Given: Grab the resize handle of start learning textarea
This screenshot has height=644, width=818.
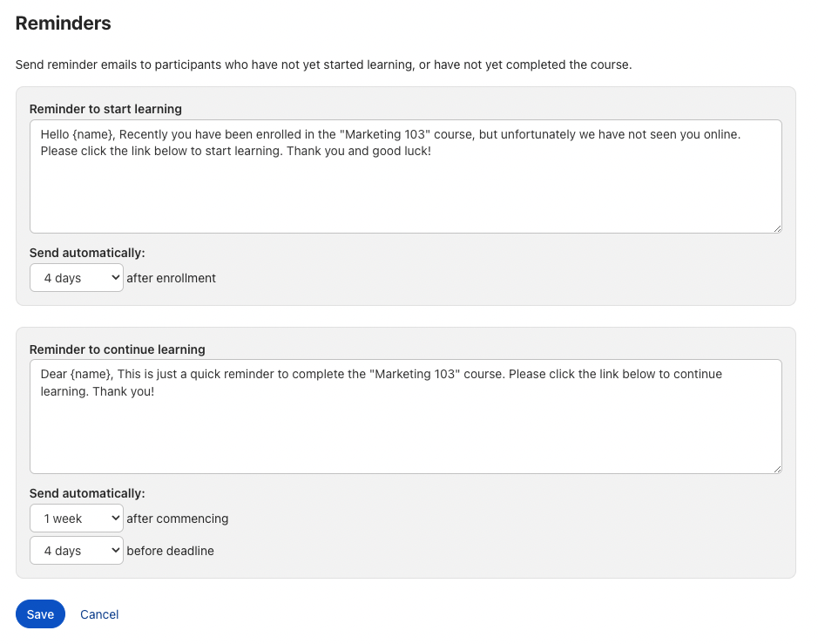Looking at the screenshot, I should (776, 227).
